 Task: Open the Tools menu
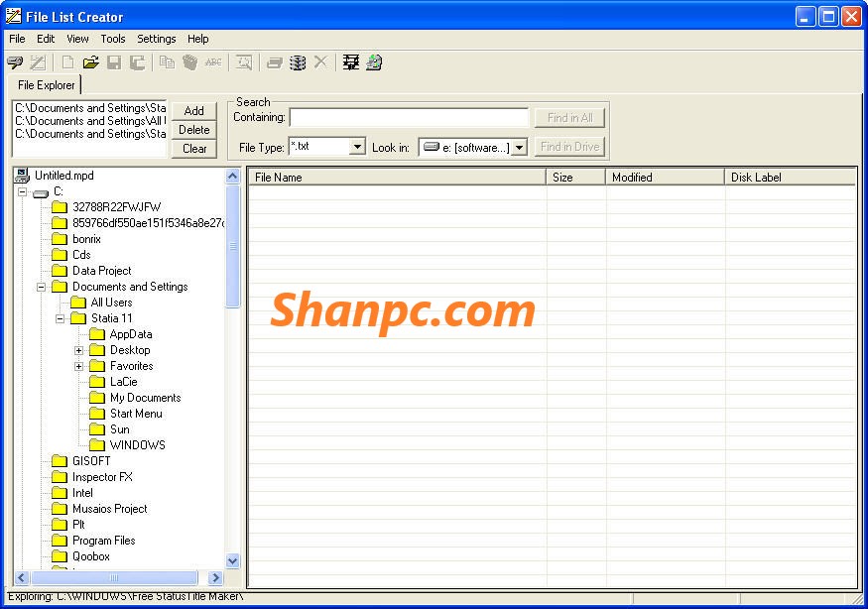[113, 39]
